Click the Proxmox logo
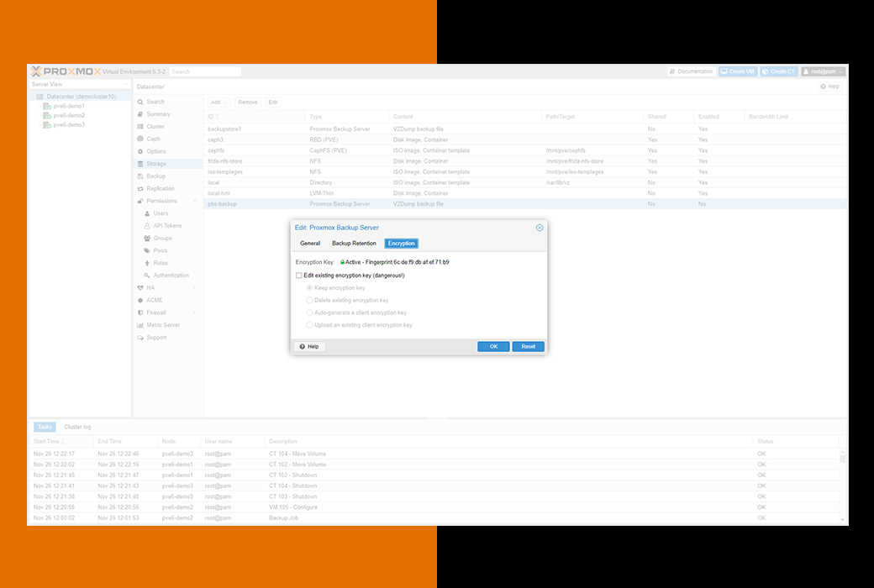This screenshot has height=588, width=874. pos(66,71)
